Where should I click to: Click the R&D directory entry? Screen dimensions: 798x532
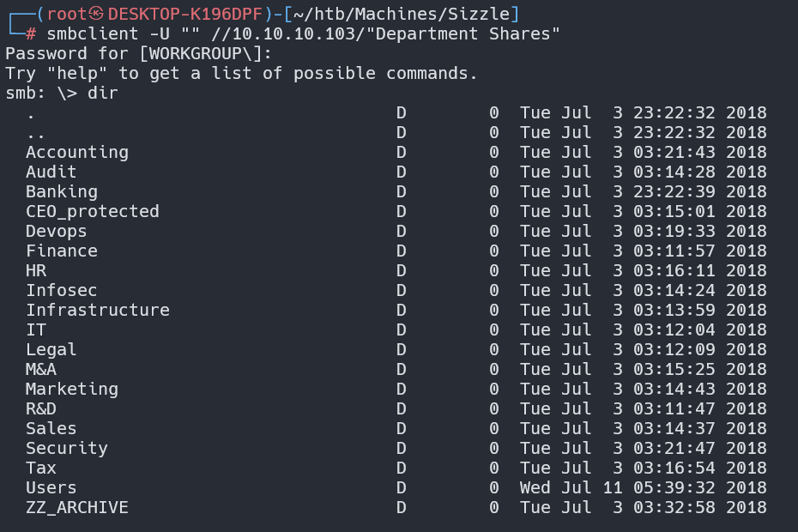pyautogui.click(x=41, y=409)
